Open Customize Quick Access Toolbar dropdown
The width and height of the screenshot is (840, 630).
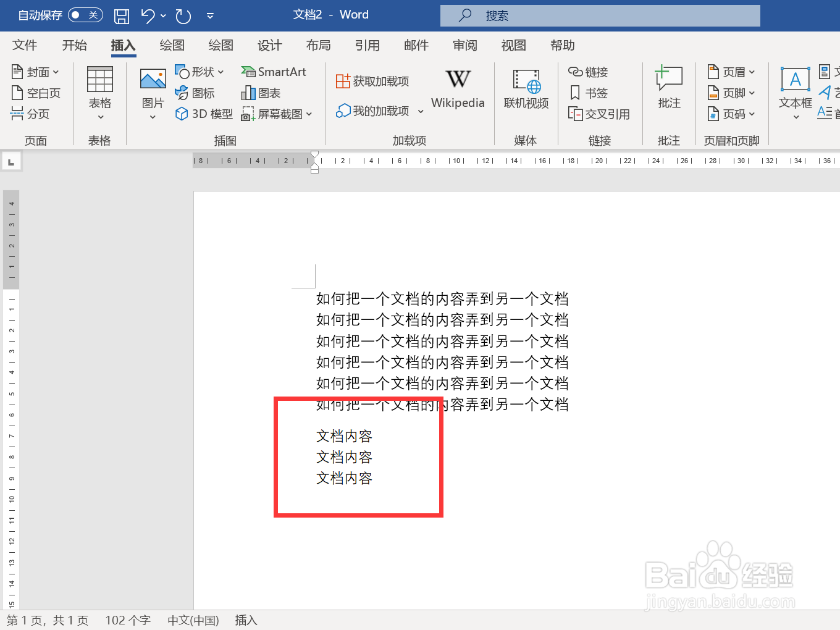pyautogui.click(x=210, y=16)
